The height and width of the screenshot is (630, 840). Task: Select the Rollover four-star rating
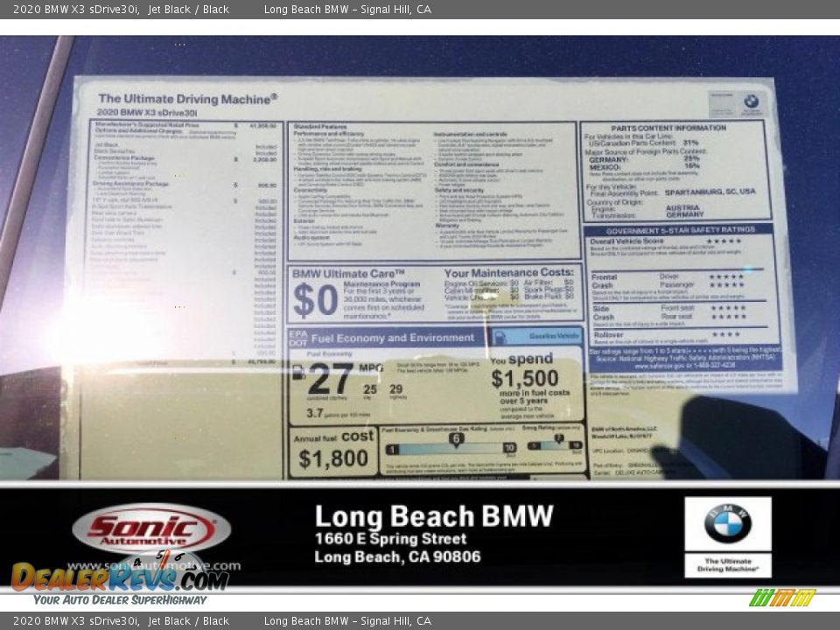point(726,335)
